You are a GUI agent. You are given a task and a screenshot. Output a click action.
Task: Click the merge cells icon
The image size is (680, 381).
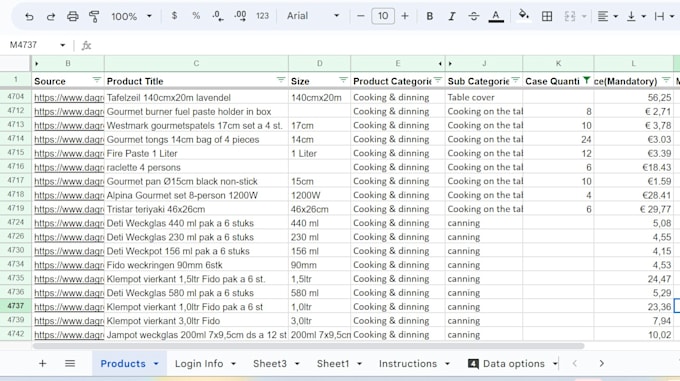pos(569,16)
